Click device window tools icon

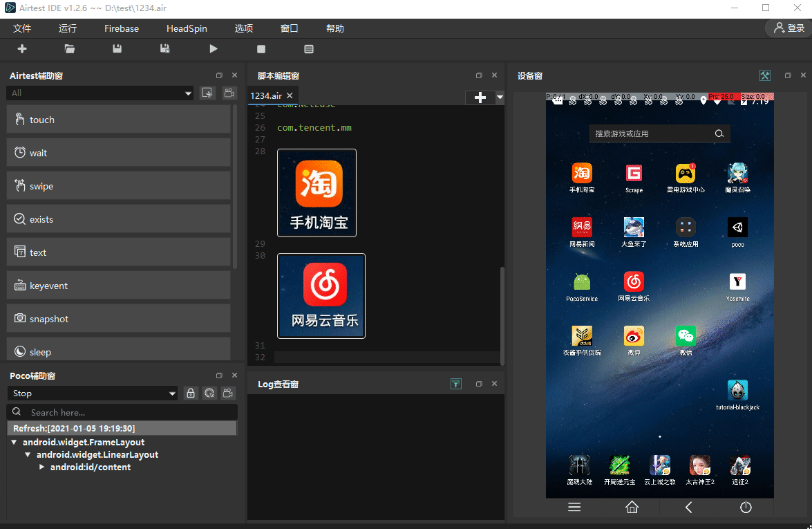pos(765,75)
